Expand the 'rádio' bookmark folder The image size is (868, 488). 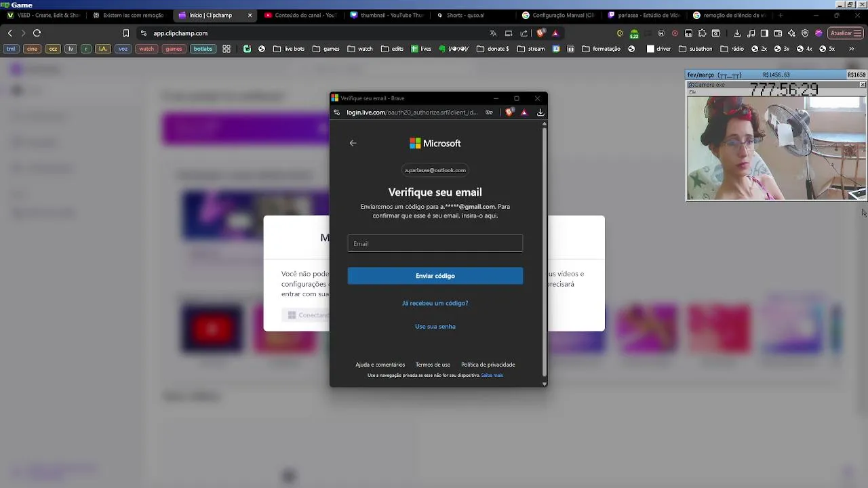pos(732,49)
